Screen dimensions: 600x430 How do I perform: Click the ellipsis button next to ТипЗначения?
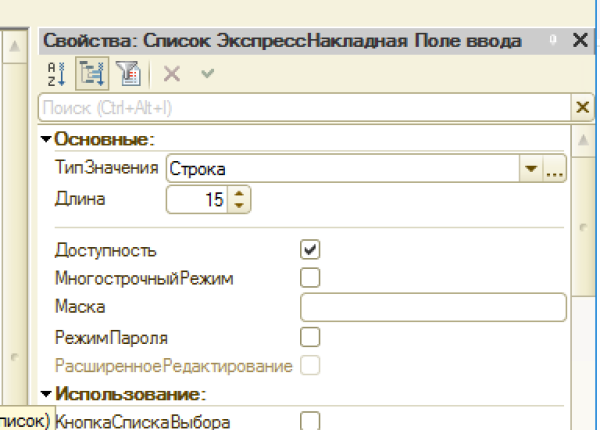click(x=555, y=169)
